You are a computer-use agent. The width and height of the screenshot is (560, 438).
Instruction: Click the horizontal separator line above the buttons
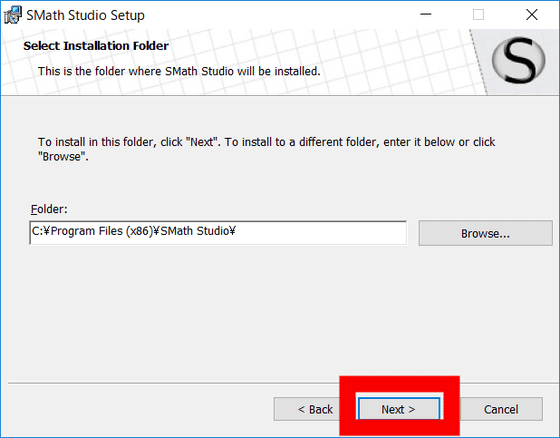[x=173, y=383]
